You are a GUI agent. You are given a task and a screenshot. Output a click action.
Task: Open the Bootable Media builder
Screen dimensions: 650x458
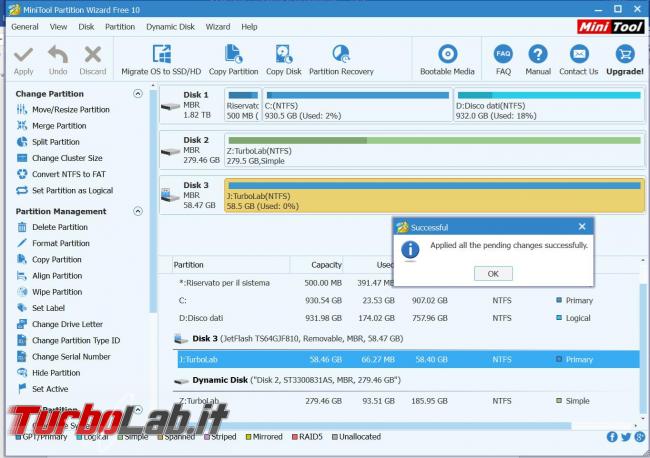447,60
